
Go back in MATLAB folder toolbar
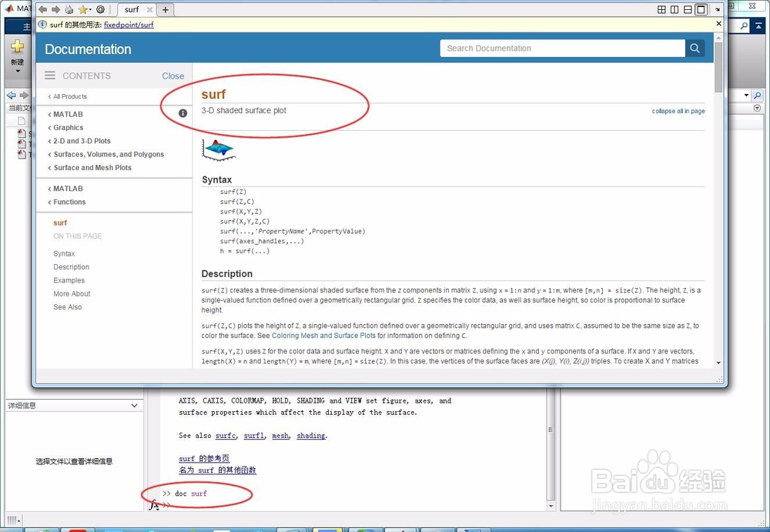12,95
